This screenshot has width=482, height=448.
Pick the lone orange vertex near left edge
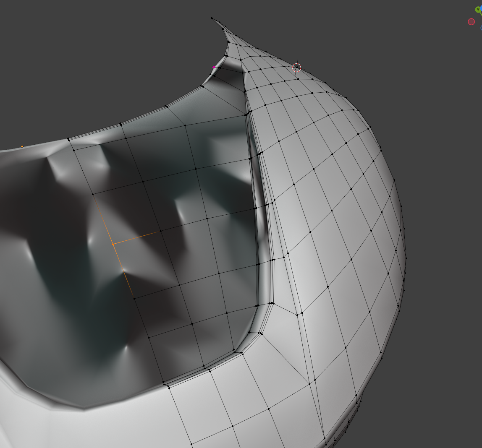tap(22, 146)
